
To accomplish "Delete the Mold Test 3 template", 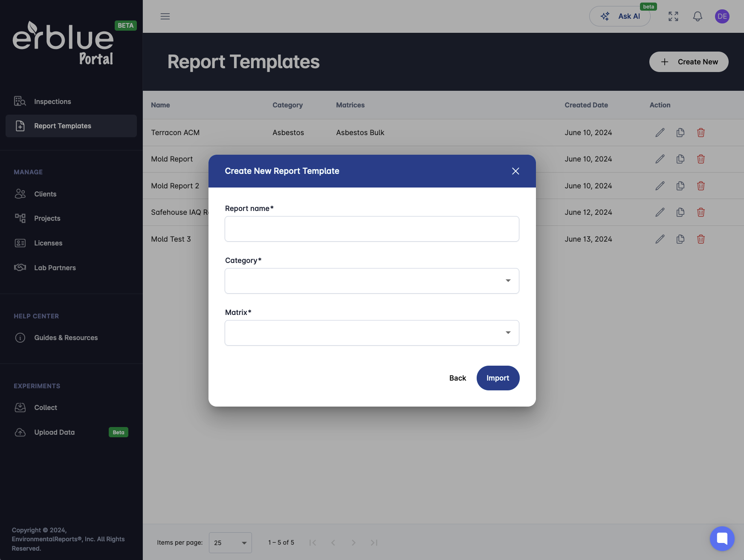I will [x=701, y=239].
